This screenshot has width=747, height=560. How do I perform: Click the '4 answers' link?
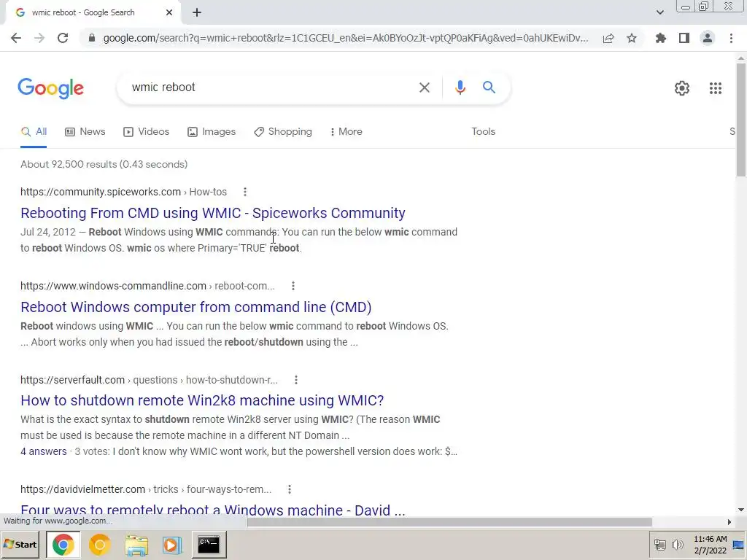coord(44,451)
